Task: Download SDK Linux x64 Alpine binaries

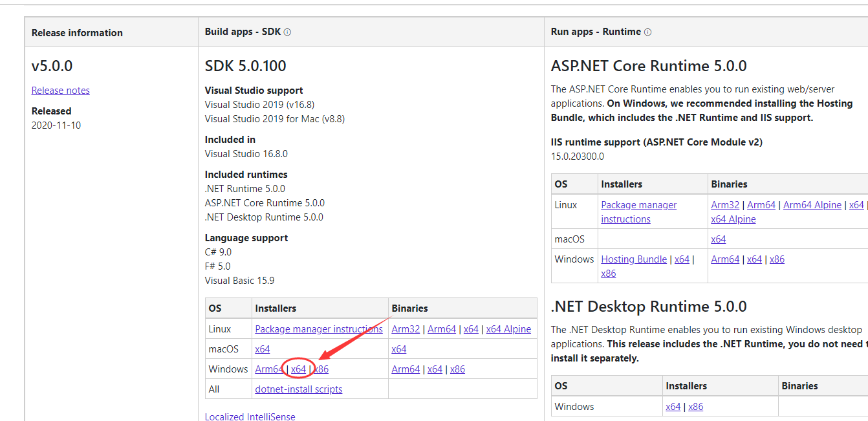Action: tap(508, 329)
